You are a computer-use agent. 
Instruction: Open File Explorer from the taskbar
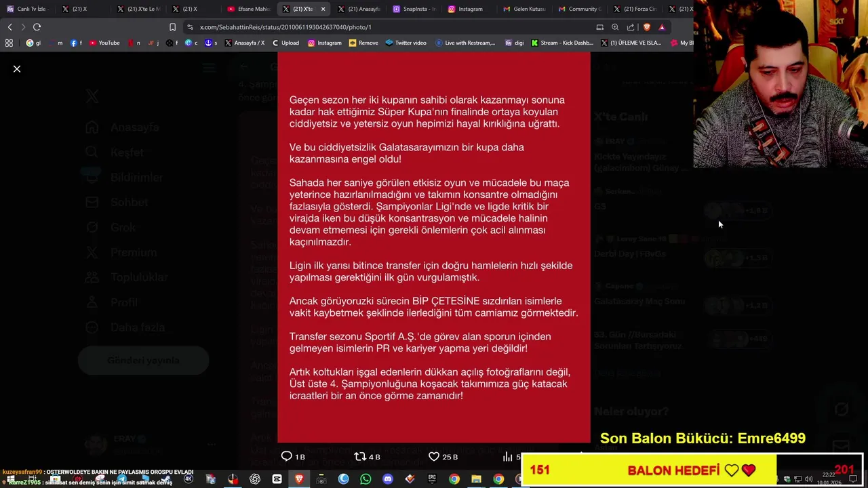click(x=476, y=479)
